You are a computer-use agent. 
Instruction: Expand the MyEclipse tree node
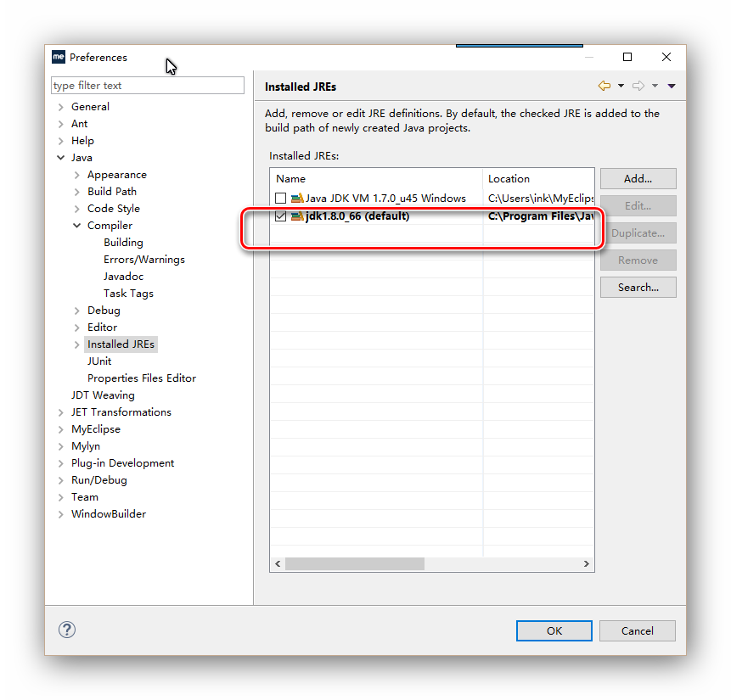pos(60,429)
